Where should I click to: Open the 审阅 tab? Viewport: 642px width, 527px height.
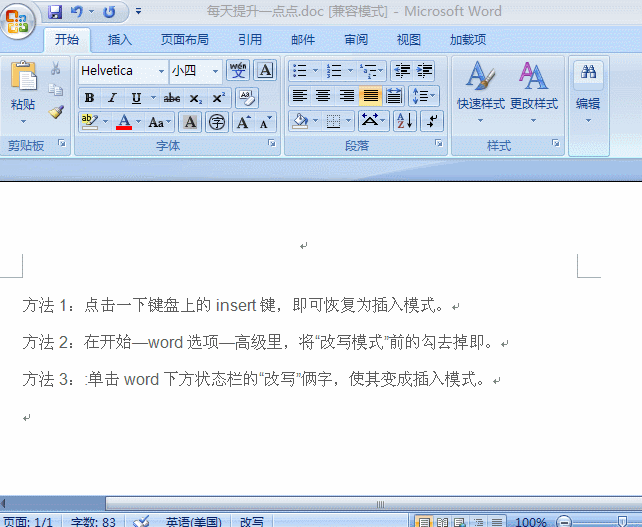point(356,40)
